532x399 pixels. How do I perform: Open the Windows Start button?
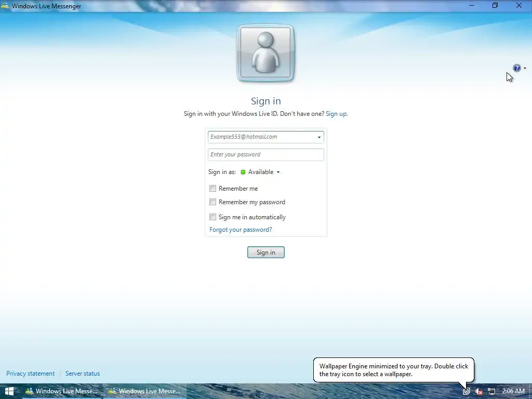pyautogui.click(x=9, y=391)
